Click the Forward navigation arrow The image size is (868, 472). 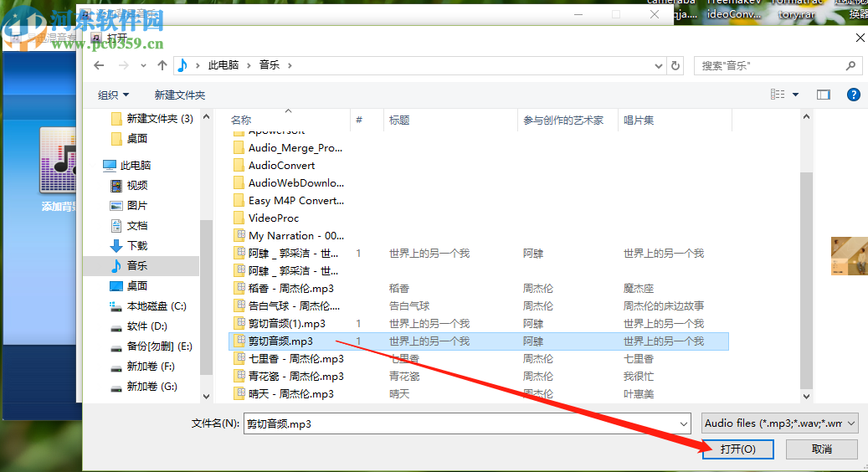click(123, 65)
